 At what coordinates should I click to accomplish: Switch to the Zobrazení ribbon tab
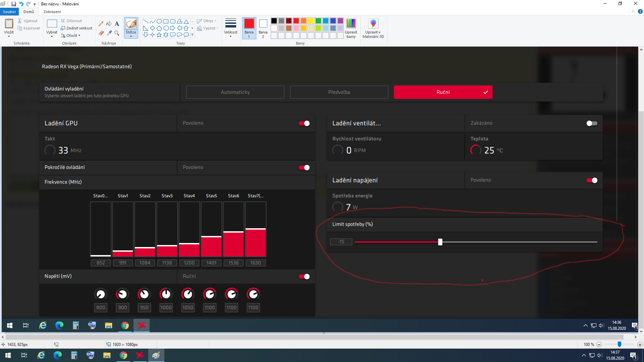click(52, 12)
